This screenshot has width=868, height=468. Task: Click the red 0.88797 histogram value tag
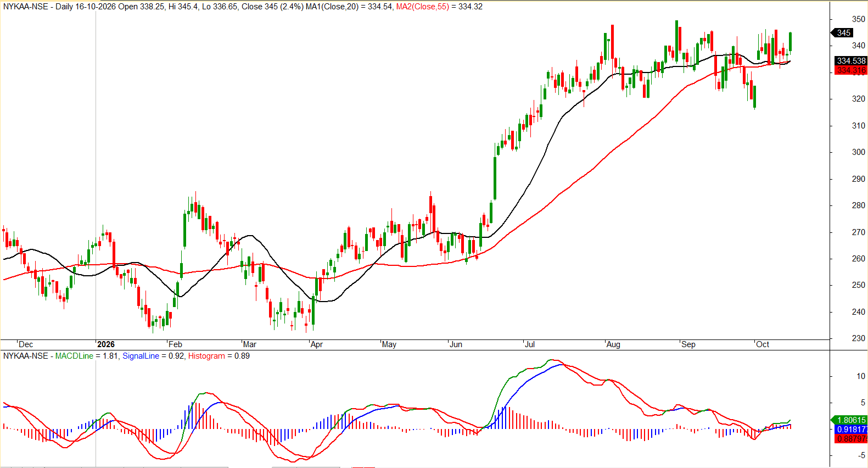(850, 439)
